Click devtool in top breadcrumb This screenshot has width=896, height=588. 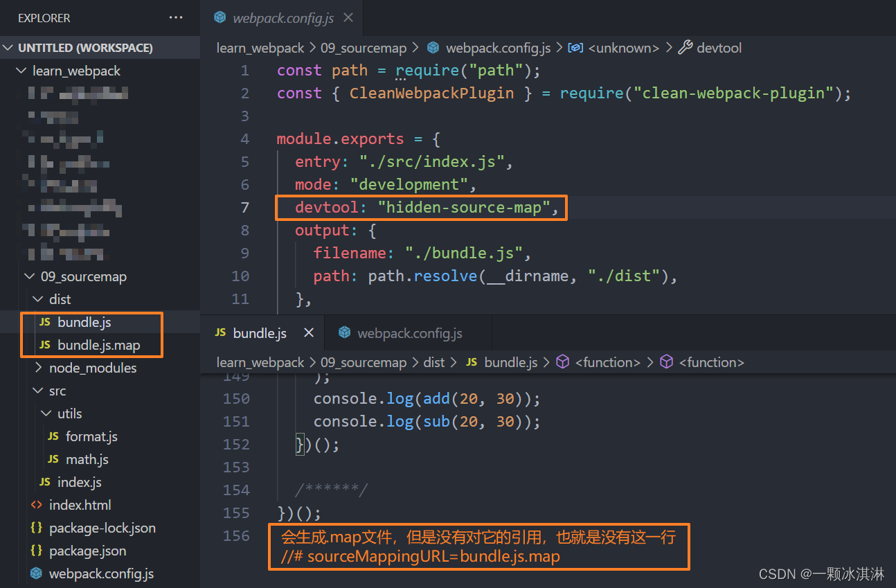click(x=719, y=48)
